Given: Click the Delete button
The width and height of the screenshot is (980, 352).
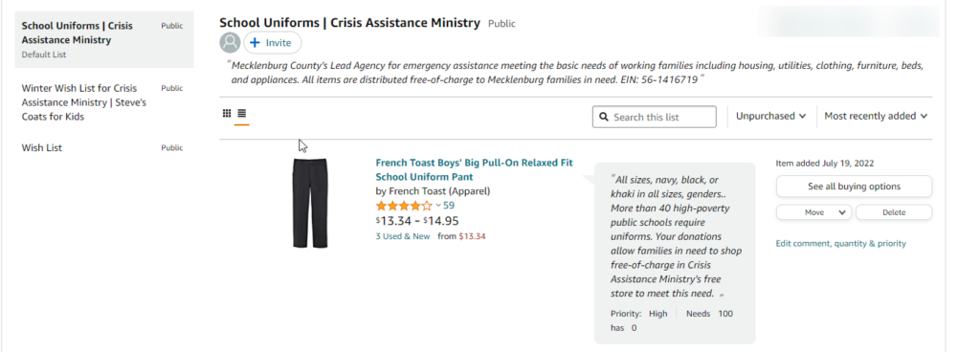Looking at the screenshot, I should [894, 212].
